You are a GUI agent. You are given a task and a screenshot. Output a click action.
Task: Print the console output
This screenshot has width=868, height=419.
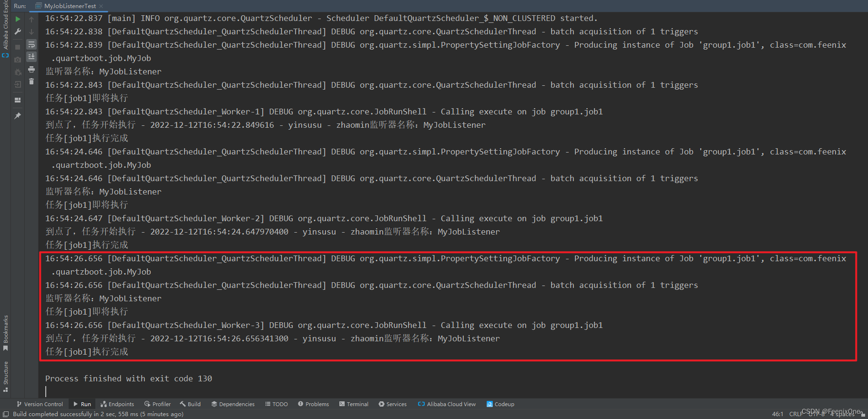point(31,69)
